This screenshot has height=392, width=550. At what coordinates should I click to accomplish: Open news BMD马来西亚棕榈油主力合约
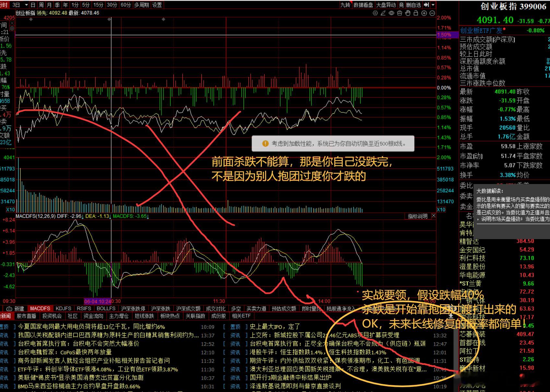coord(79,386)
